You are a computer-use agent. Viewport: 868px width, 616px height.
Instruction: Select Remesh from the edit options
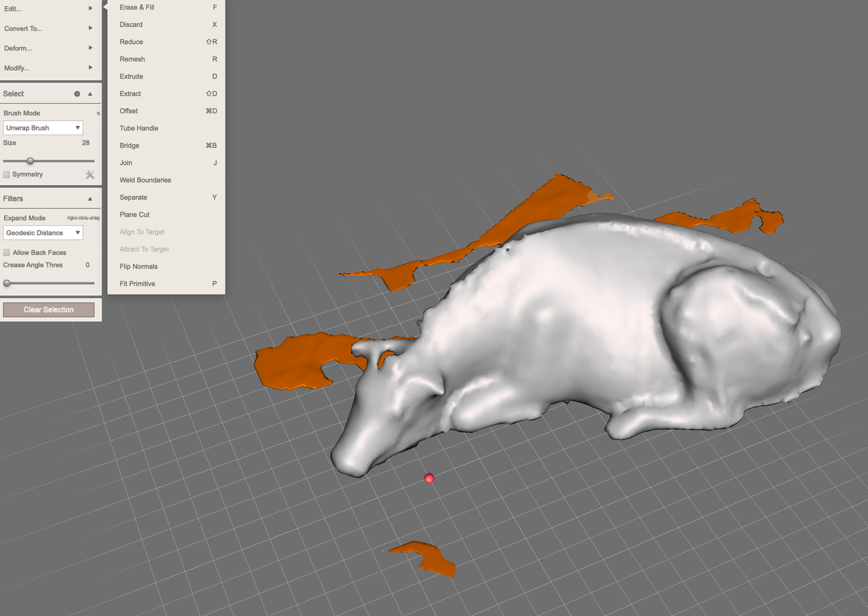click(132, 59)
